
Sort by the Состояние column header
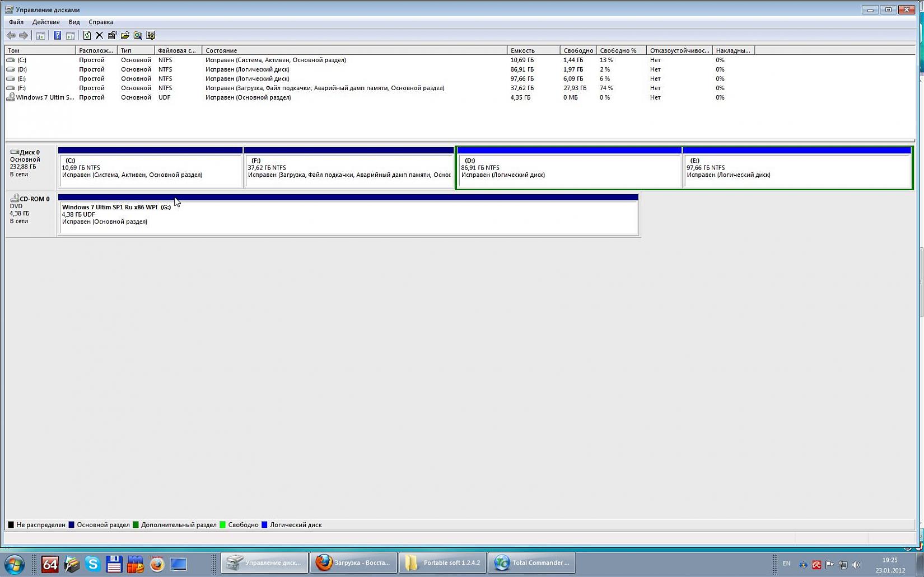tap(354, 50)
